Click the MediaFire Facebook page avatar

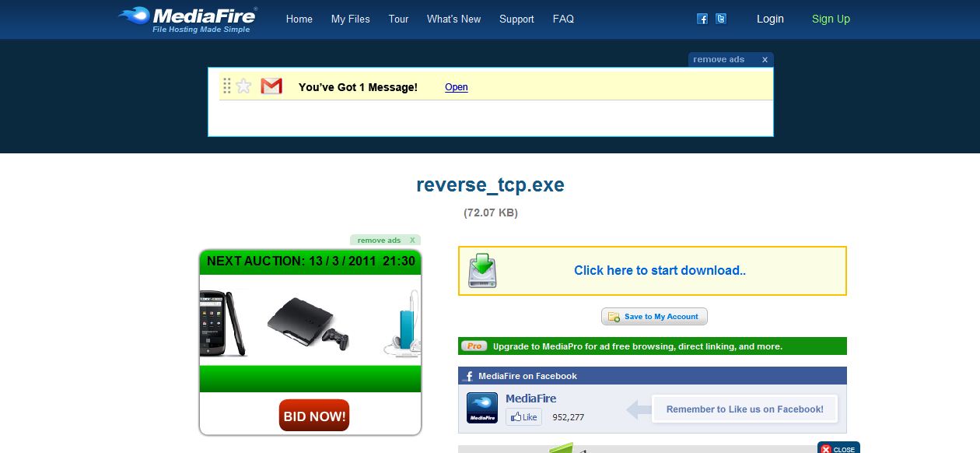click(x=482, y=408)
